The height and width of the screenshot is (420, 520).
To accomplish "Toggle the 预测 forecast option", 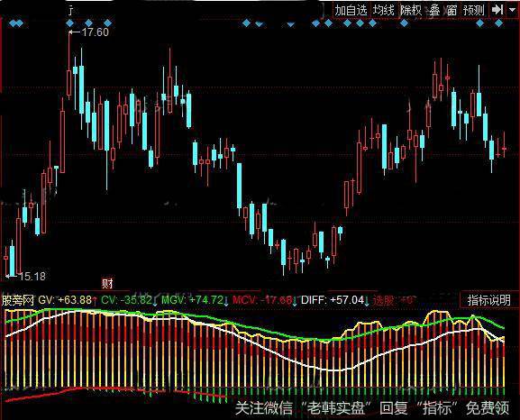I will click(473, 10).
